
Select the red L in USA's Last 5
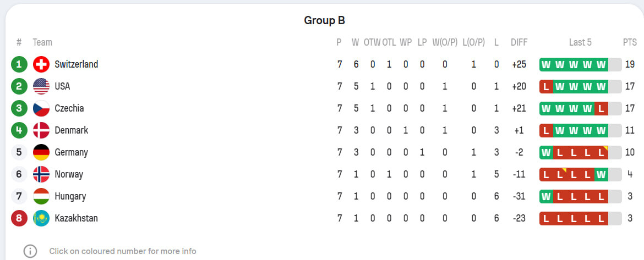(546, 86)
